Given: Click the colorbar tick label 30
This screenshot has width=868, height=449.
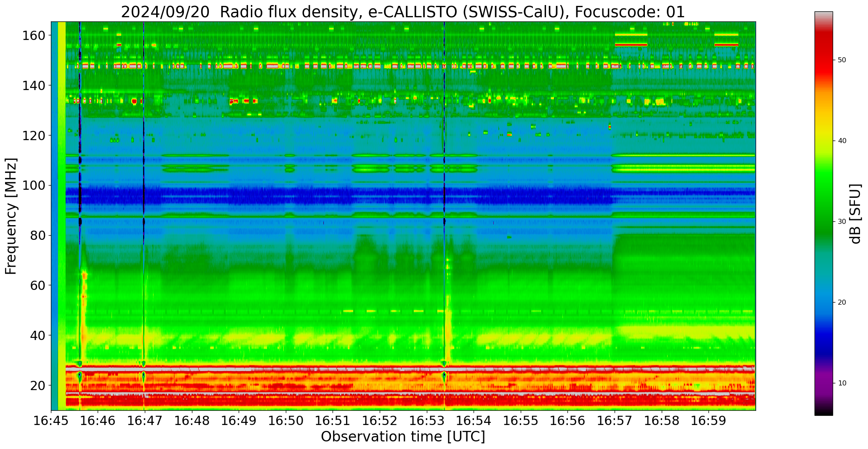Looking at the screenshot, I should pos(842,222).
